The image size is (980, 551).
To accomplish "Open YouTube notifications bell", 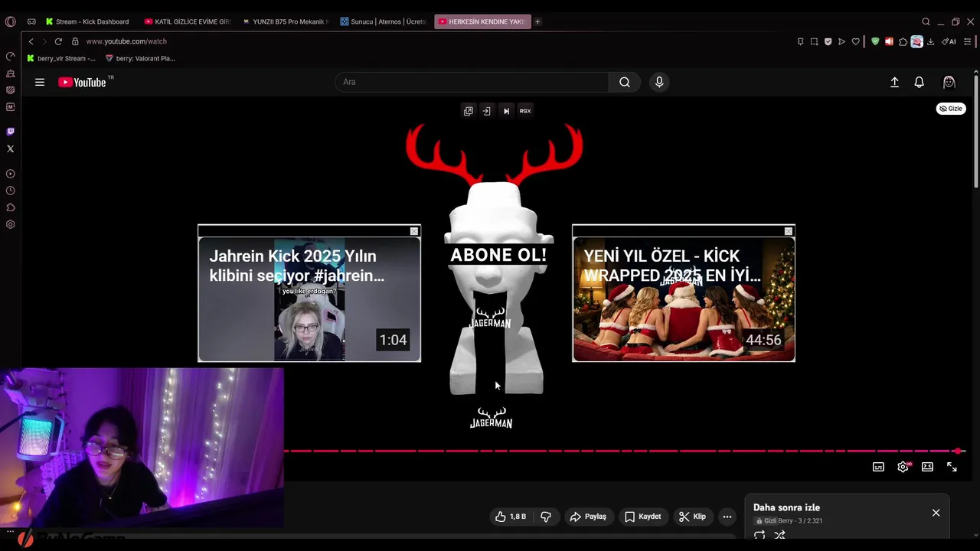I will (919, 82).
